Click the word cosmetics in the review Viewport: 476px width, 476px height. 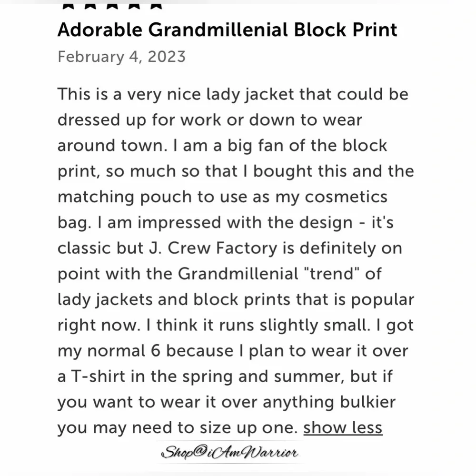tap(346, 197)
